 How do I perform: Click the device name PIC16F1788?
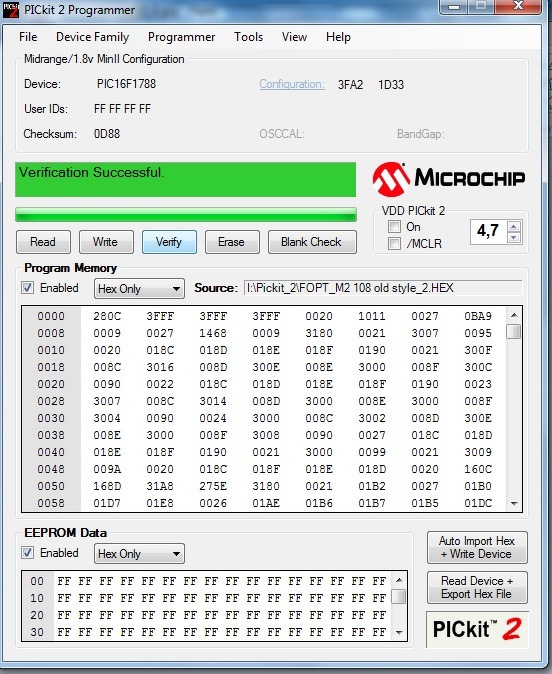(x=126, y=84)
